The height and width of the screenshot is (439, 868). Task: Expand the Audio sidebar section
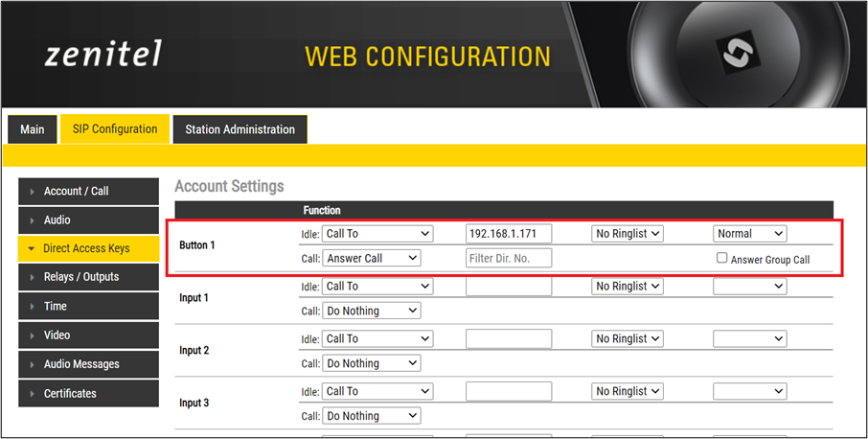[88, 220]
